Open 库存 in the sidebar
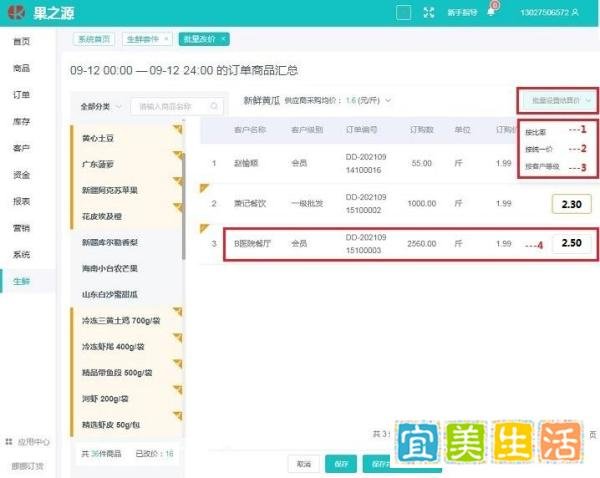600x478 pixels. (21, 121)
